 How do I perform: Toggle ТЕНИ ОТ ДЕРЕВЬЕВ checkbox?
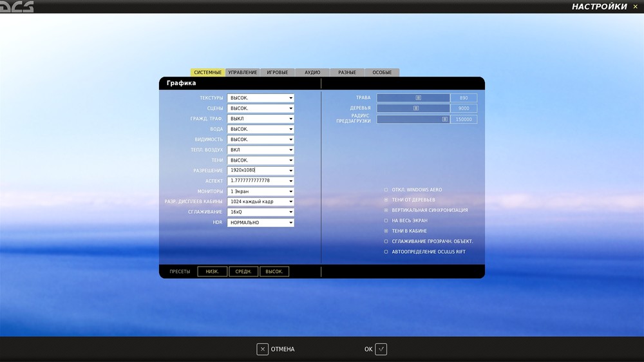(x=386, y=200)
